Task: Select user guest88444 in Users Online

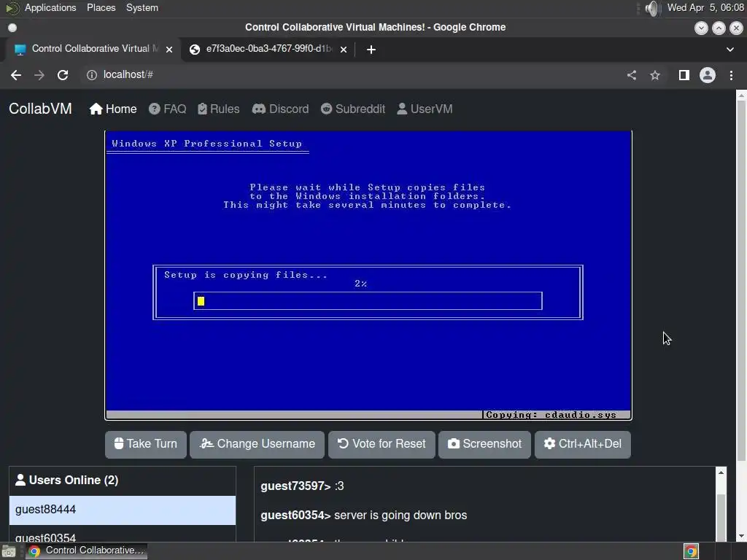Action: point(123,510)
